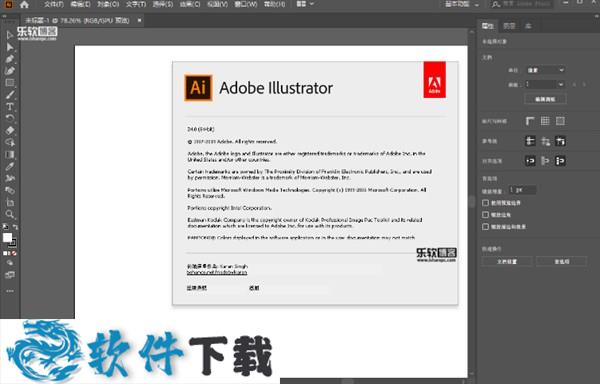Open the behance.net link in About dialog

217,272
